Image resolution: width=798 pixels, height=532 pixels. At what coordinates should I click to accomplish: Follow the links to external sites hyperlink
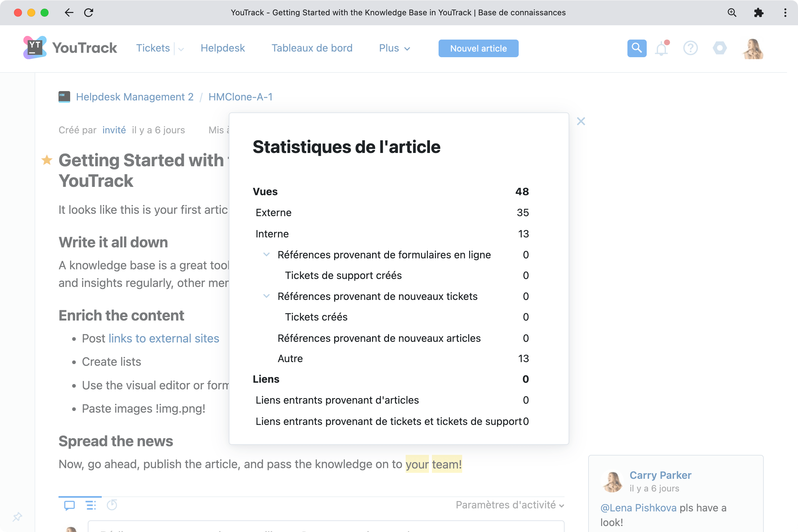(164, 338)
